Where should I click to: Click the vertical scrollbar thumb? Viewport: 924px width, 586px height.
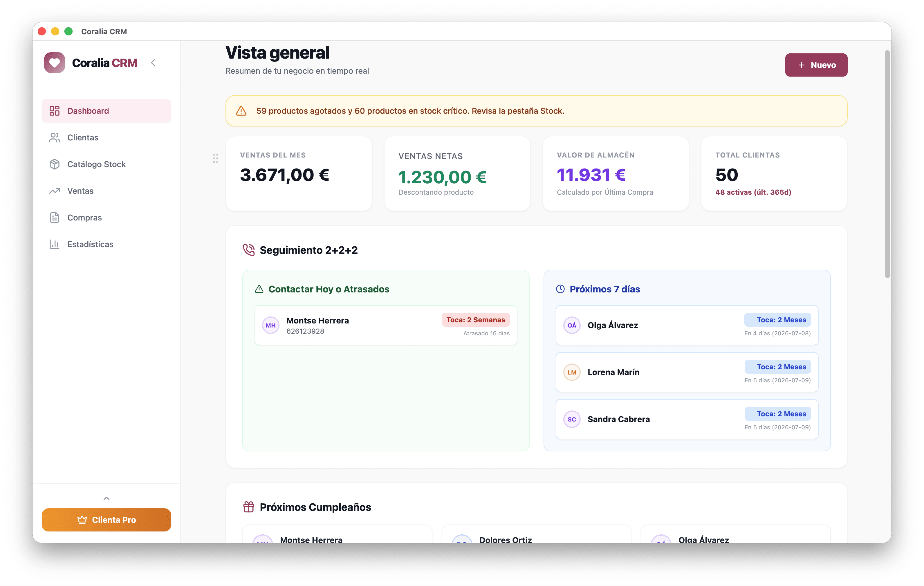pos(887,164)
